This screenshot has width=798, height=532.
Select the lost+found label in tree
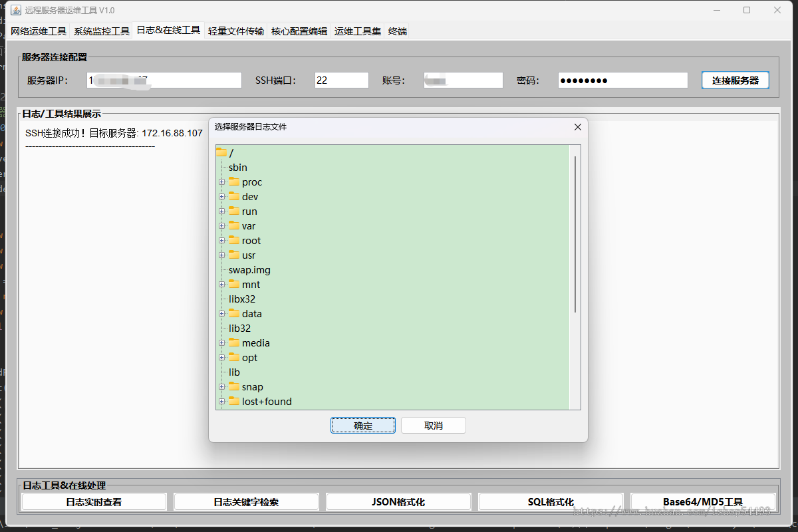click(267, 402)
